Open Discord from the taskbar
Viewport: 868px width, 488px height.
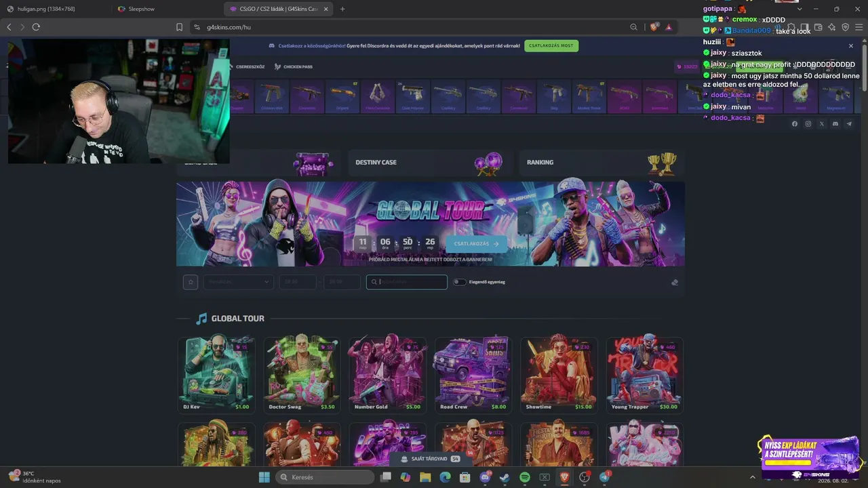point(485,477)
